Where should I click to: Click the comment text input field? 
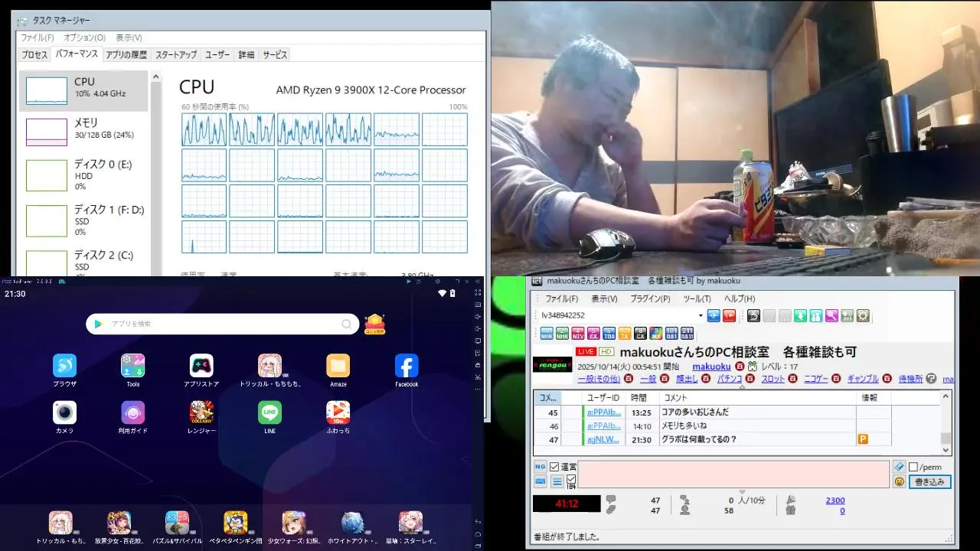[733, 474]
